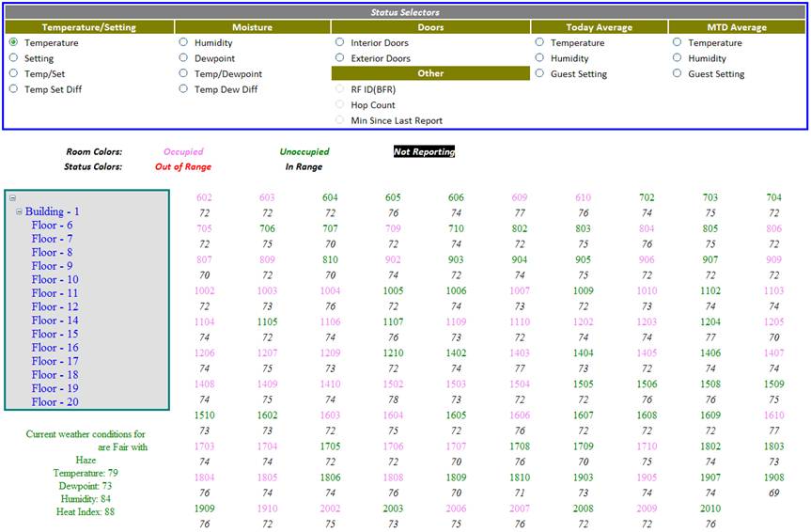Click the 78 reading under room 1502
Viewport: 811px width, 532px height.
click(x=393, y=399)
